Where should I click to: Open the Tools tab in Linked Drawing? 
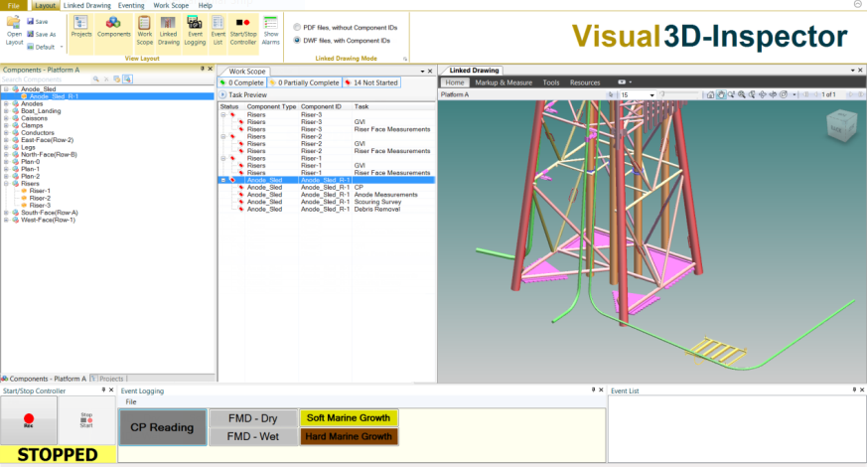click(551, 82)
